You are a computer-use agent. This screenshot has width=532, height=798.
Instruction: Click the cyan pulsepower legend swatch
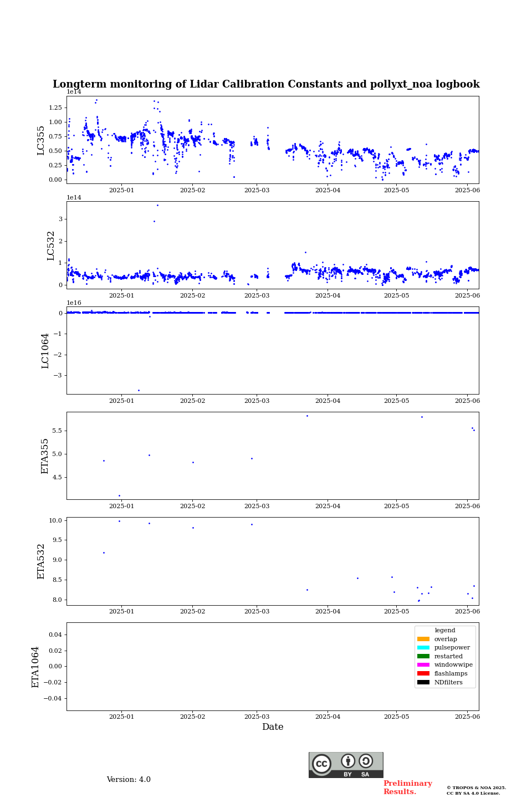(x=423, y=647)
